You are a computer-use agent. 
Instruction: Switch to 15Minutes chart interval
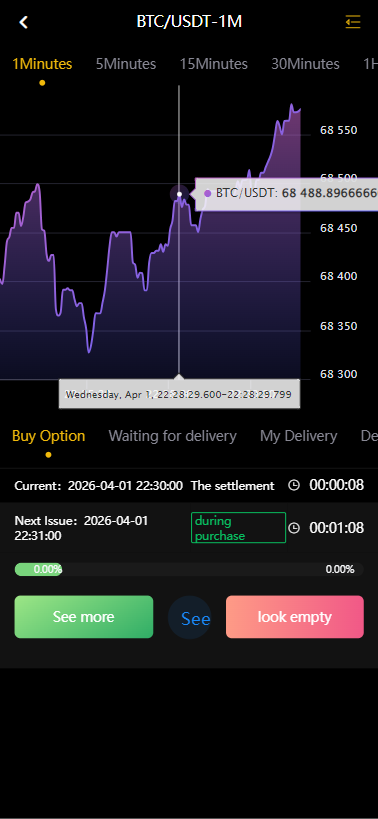[214, 64]
